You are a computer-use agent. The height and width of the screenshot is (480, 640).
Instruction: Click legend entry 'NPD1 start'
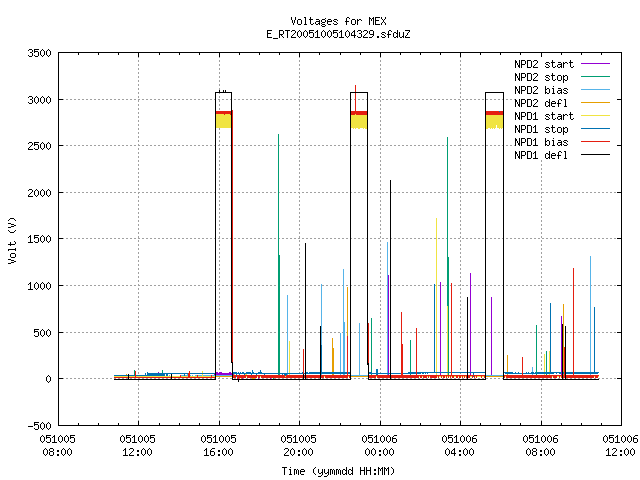click(544, 116)
